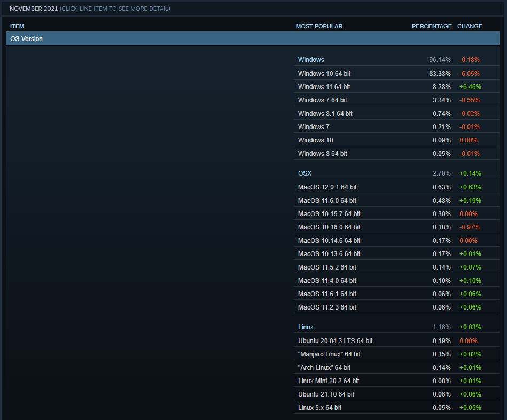Select the Ubuntu 20.04.3 LTS 64 bit row
Viewport: 507px width, 420px height.
396,341
